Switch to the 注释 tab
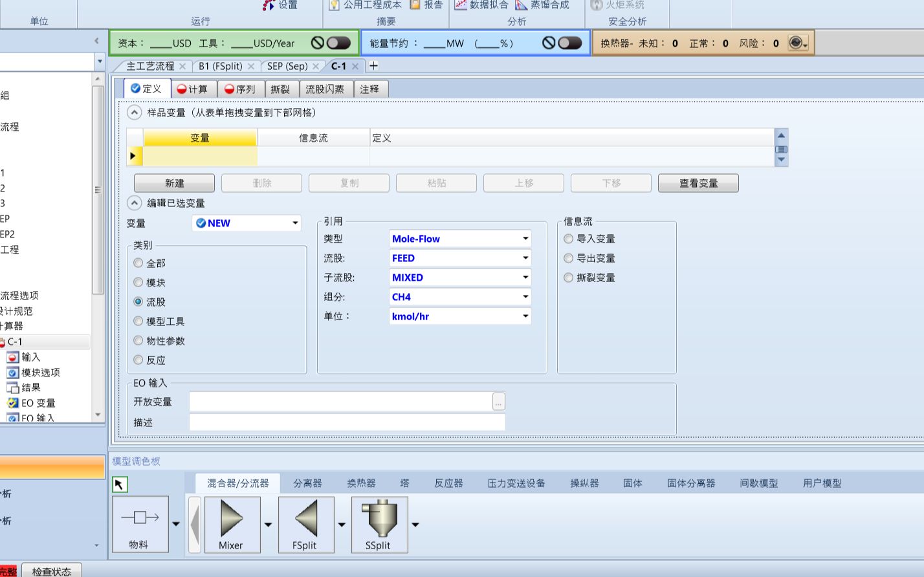This screenshot has width=924, height=577. pyautogui.click(x=369, y=89)
